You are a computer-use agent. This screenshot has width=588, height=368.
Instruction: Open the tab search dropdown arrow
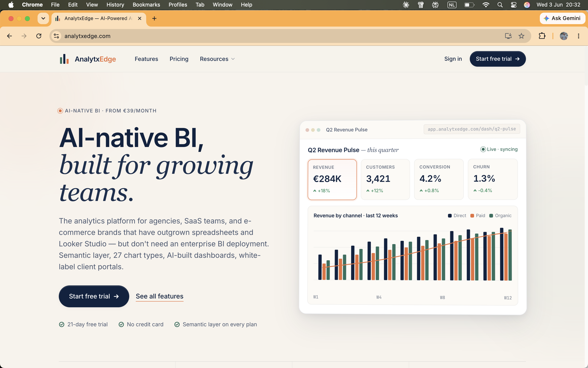click(43, 18)
